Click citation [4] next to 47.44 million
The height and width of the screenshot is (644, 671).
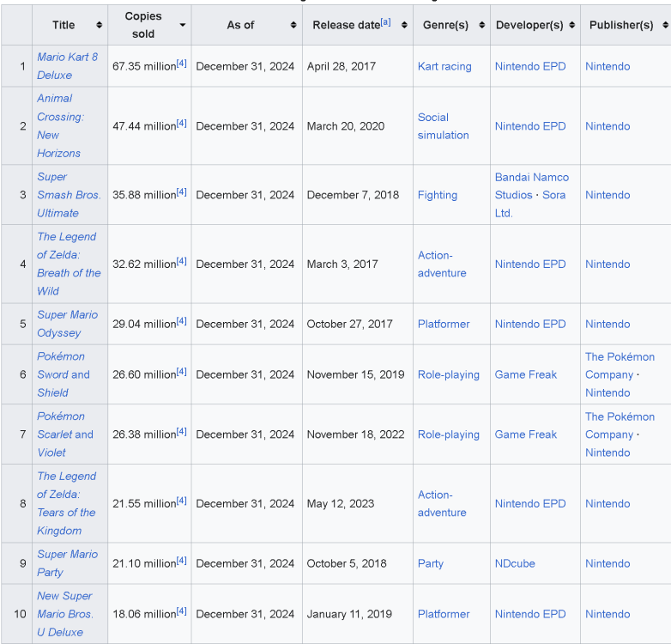click(x=182, y=124)
